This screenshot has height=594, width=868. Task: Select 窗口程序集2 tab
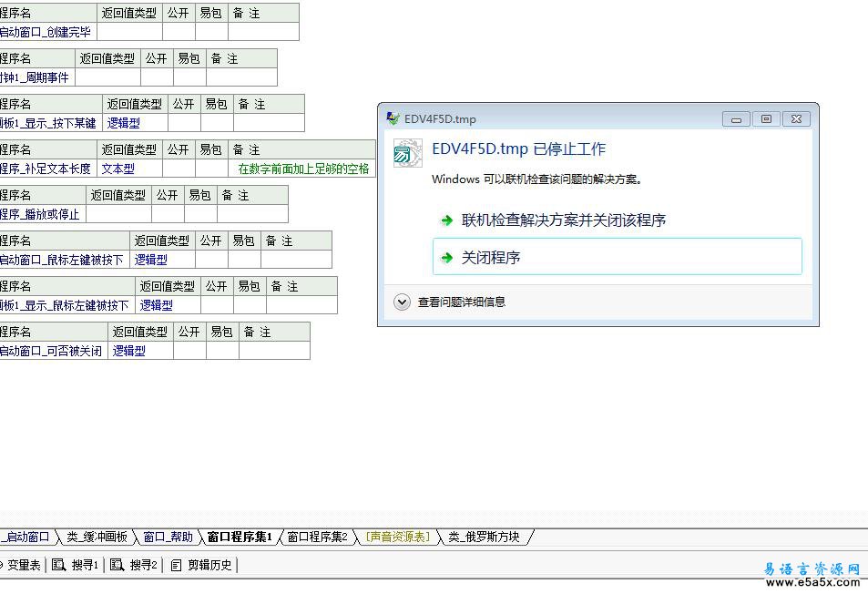coord(317,537)
